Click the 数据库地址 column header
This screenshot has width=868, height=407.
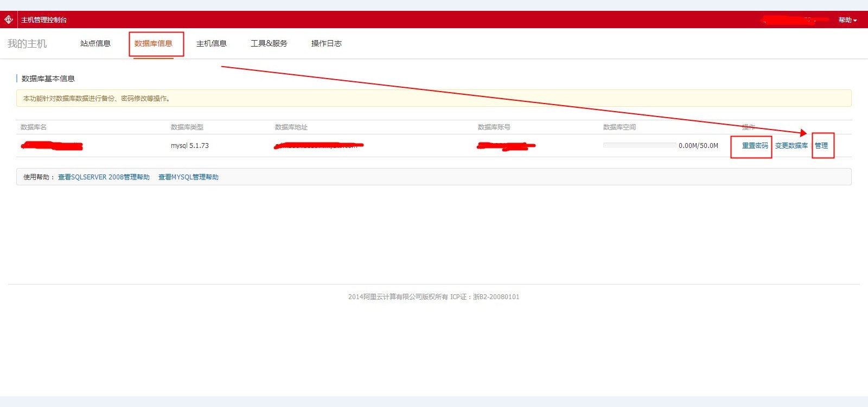[x=291, y=127]
